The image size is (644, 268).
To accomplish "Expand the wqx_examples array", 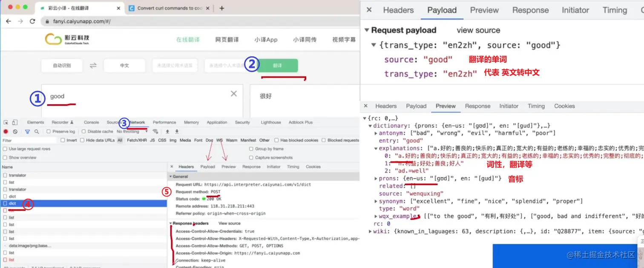I will 376,216.
